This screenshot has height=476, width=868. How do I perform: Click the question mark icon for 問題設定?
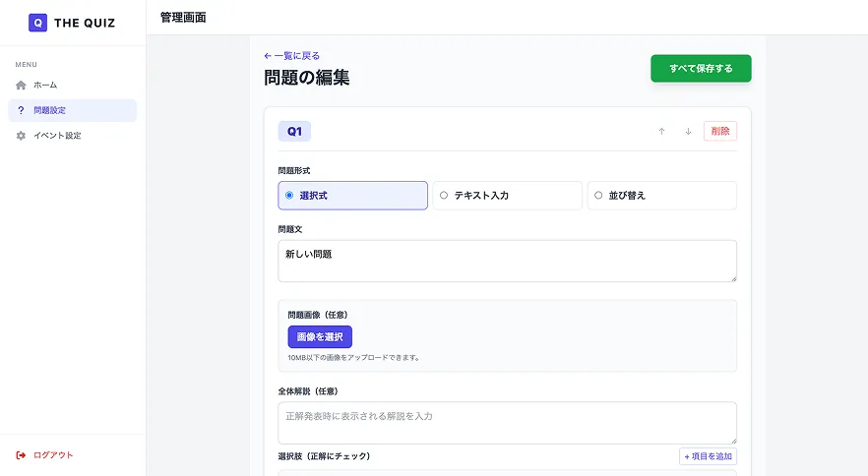click(21, 110)
